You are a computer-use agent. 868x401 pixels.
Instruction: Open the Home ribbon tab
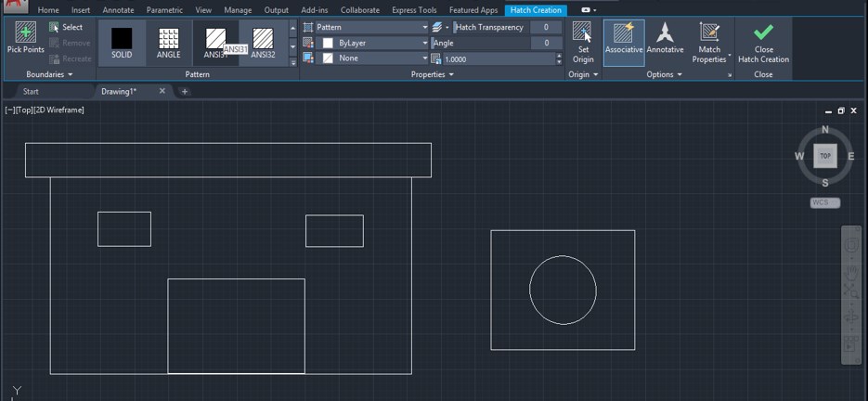pyautogui.click(x=48, y=10)
